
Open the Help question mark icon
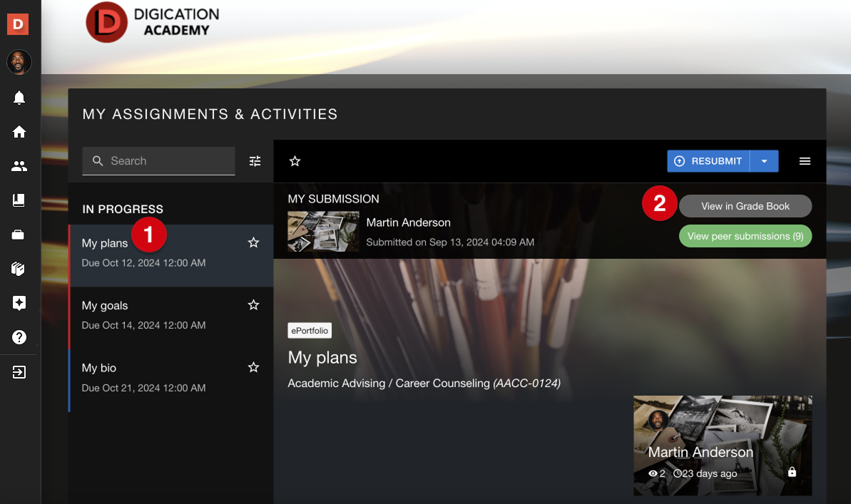coord(19,337)
